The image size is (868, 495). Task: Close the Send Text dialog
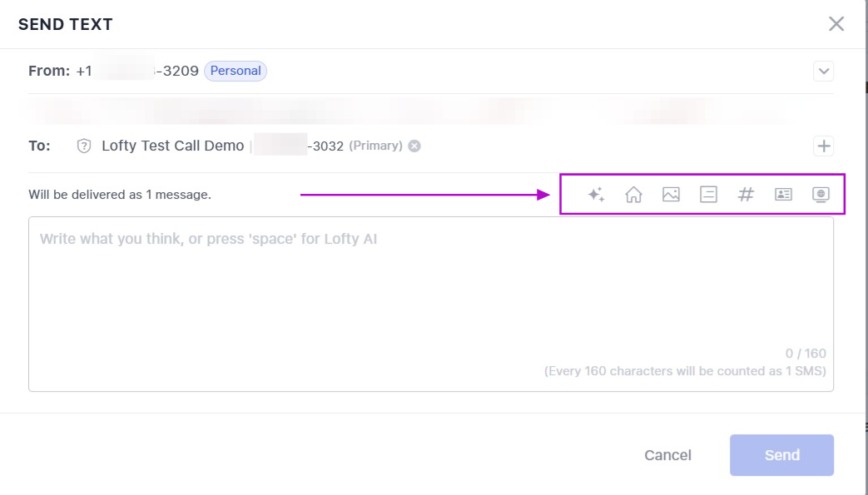836,24
